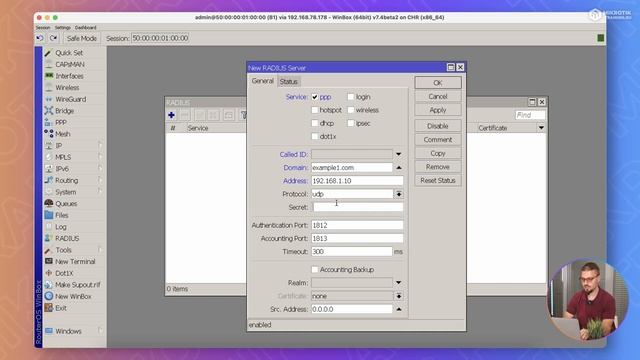Uncheck the ppp service checkbox

click(315, 97)
